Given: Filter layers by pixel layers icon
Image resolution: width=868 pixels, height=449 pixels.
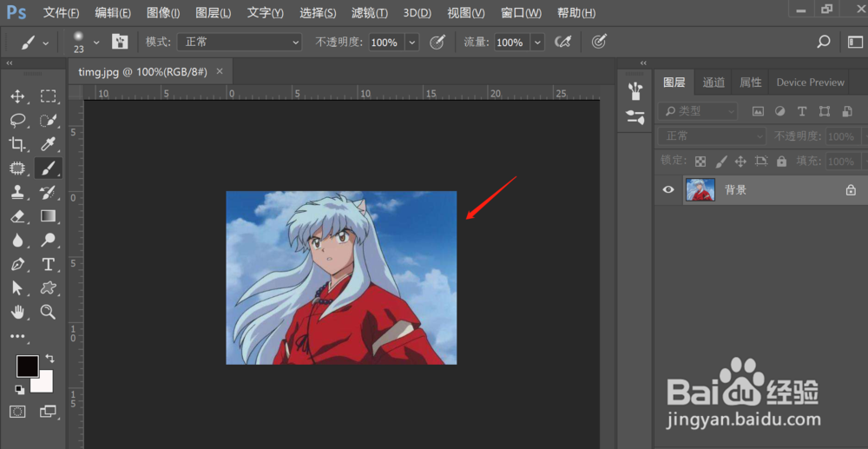Looking at the screenshot, I should [758, 111].
